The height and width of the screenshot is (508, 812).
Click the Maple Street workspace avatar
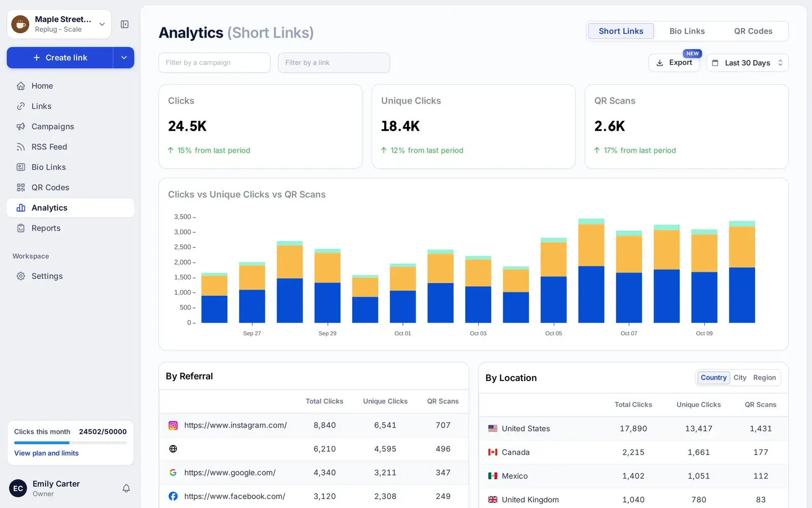coord(20,24)
